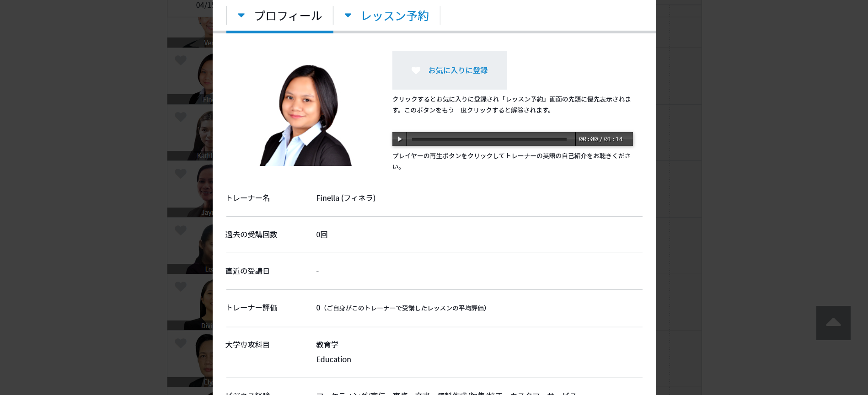868x395 pixels.
Task: Click the audio player seek bar
Action: (489, 139)
